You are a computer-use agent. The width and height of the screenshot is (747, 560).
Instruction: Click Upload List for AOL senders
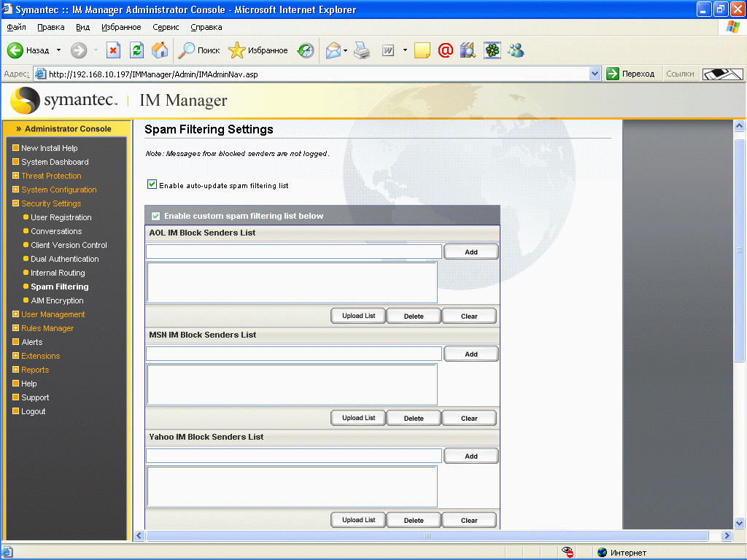[358, 316]
